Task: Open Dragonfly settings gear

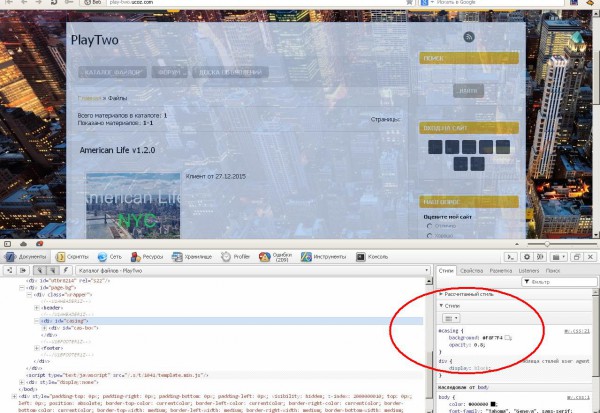Action: point(527,257)
